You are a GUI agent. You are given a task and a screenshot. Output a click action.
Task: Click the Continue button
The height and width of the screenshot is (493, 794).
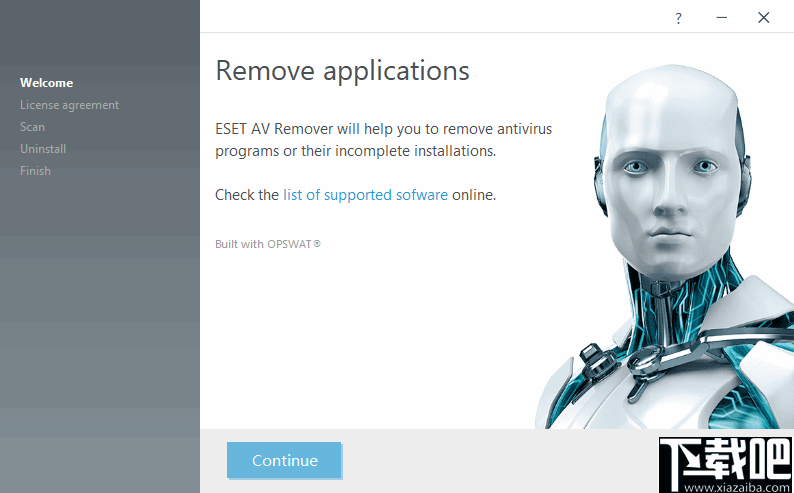(284, 460)
